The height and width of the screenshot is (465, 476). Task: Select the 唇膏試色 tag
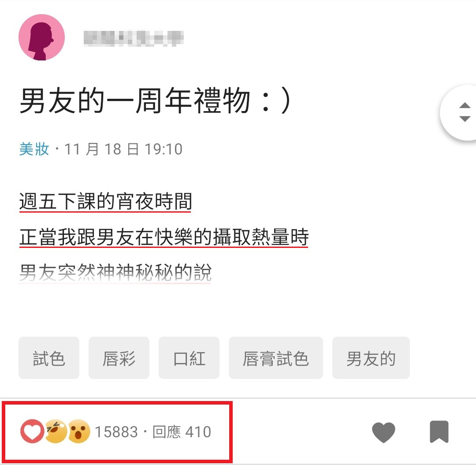click(276, 358)
